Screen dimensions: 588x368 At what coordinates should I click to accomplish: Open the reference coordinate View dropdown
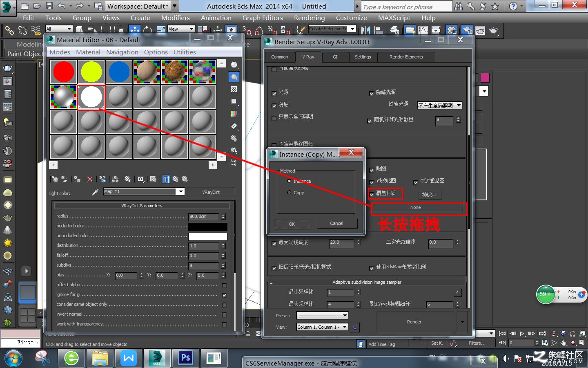click(181, 29)
